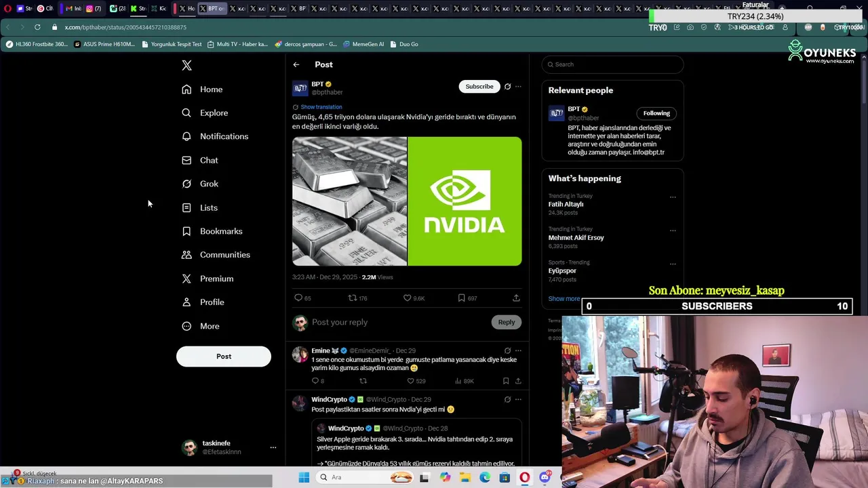Click the browser address bar URL
Viewport: 868px width, 488px height.
[125, 27]
